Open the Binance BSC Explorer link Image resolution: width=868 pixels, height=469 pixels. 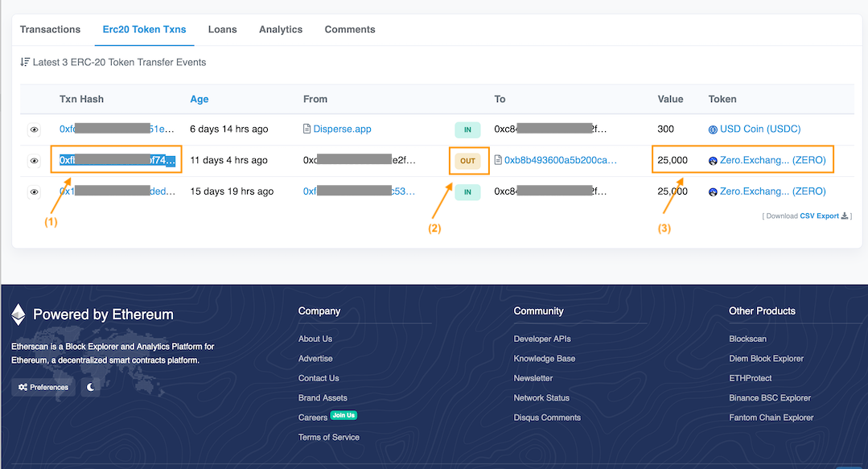770,397
